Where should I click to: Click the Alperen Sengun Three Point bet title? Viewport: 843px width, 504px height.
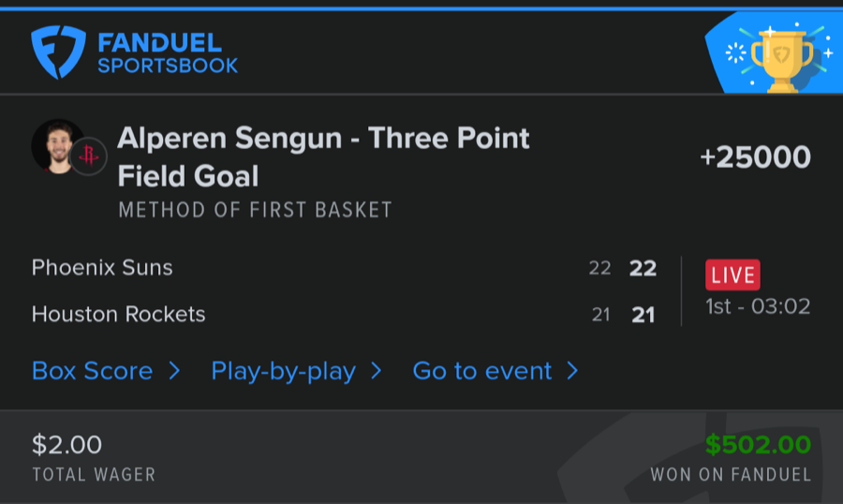point(323,156)
